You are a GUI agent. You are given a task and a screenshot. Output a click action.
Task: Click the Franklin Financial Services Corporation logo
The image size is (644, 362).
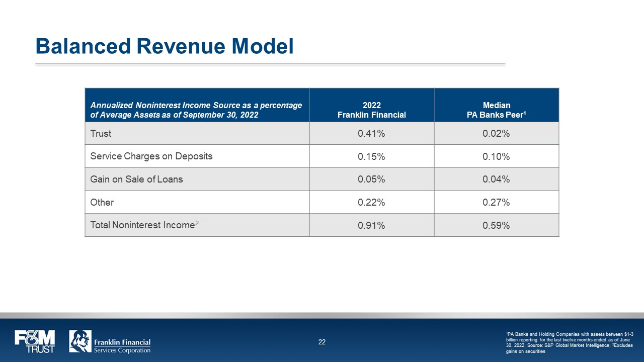click(x=110, y=341)
